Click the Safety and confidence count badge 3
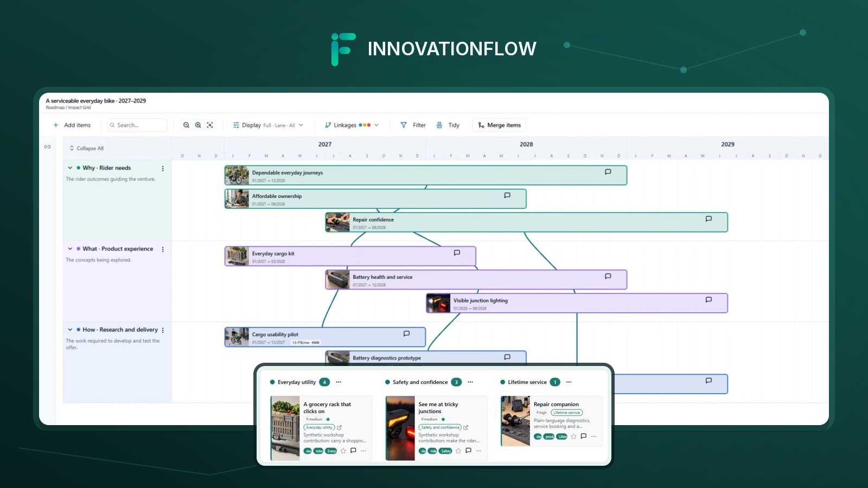Viewport: 868px width, 488px height. [456, 382]
